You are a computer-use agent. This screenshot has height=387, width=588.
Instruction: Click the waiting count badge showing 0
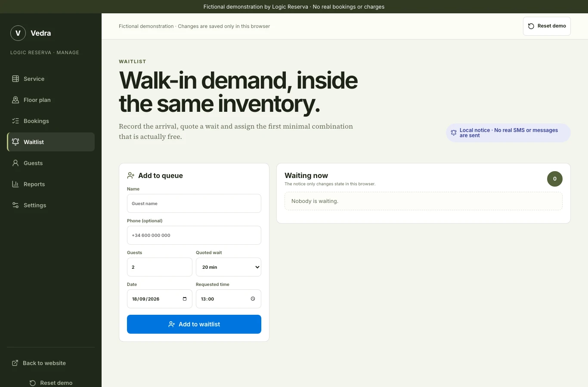555,179
